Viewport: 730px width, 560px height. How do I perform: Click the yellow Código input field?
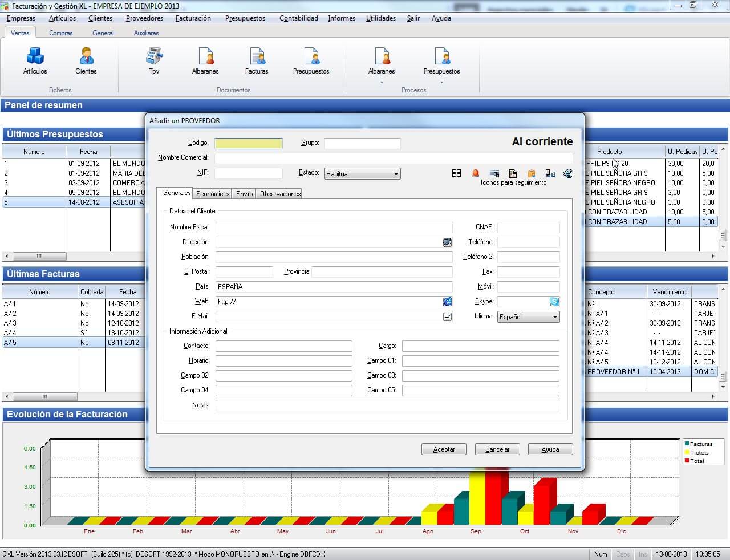tap(248, 144)
